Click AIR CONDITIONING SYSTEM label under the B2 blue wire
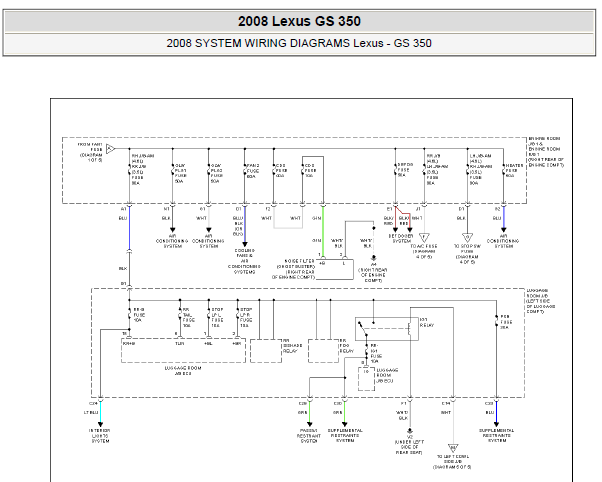Viewport: 602px width, 482px height. 503,241
